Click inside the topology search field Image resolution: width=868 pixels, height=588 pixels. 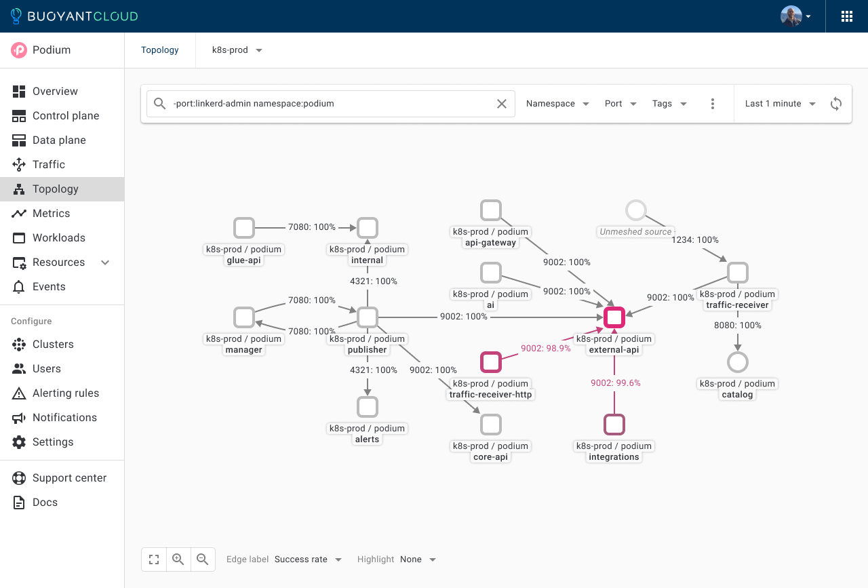pos(325,104)
